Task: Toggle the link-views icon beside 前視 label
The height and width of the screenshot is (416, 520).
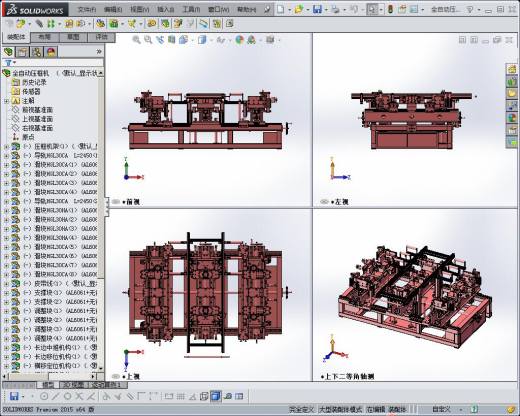Action: [x=116, y=202]
